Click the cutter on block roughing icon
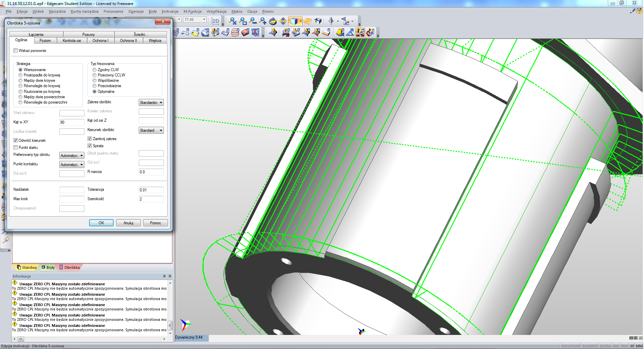 click(215, 33)
